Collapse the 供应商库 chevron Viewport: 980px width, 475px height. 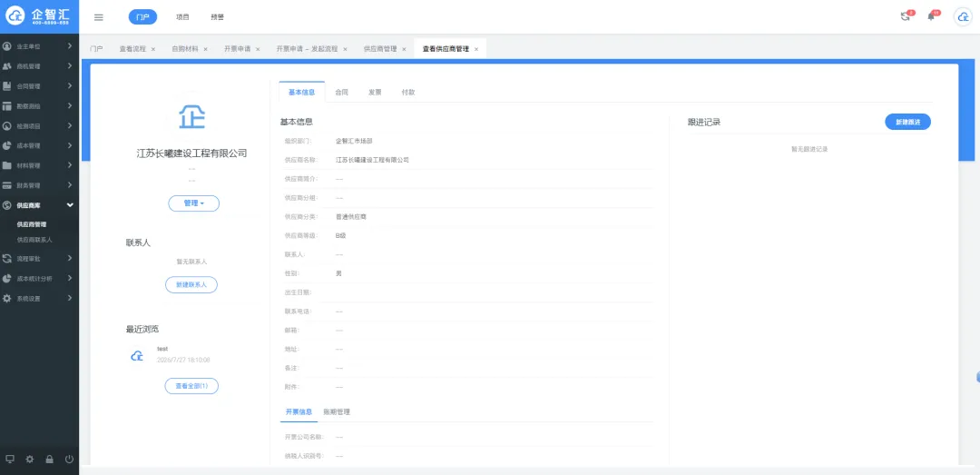[x=70, y=205]
